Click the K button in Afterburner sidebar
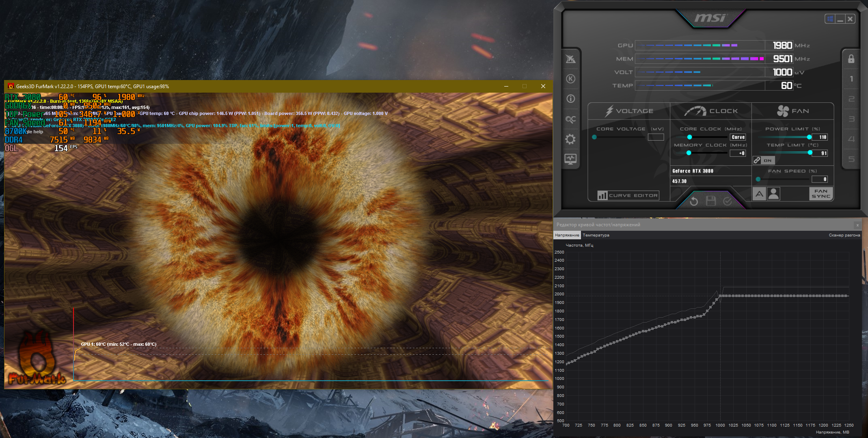Screen dimensions: 868x438 pos(570,79)
